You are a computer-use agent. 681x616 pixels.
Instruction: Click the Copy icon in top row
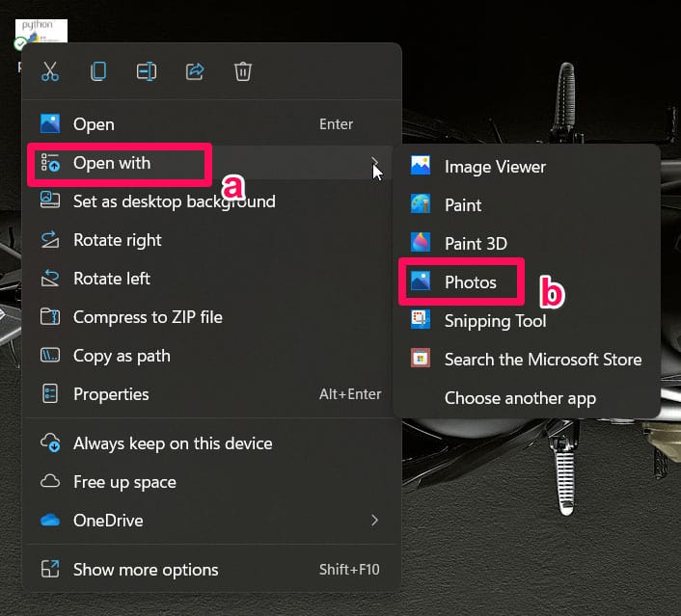pyautogui.click(x=98, y=71)
